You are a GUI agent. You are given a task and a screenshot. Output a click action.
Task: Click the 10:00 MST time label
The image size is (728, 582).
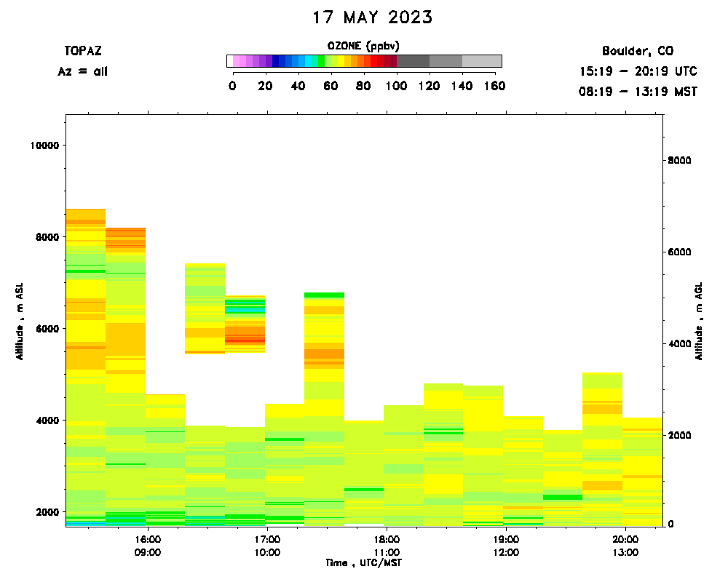[x=267, y=552]
